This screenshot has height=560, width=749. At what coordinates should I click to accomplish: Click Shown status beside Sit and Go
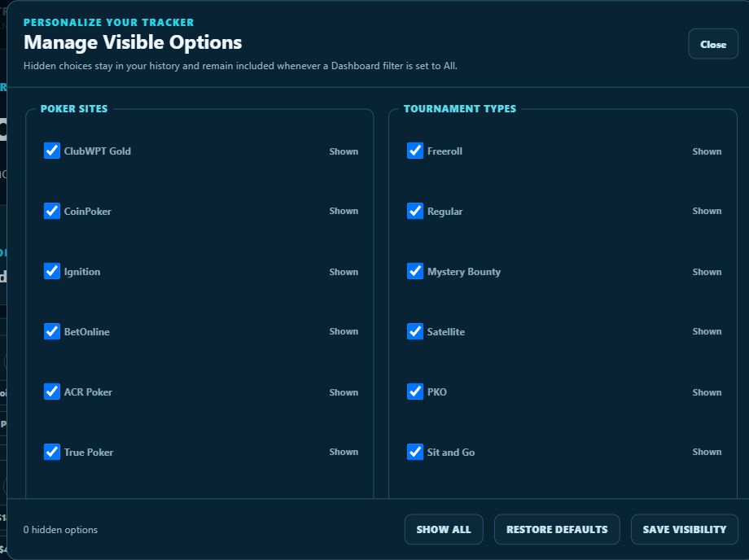click(707, 451)
